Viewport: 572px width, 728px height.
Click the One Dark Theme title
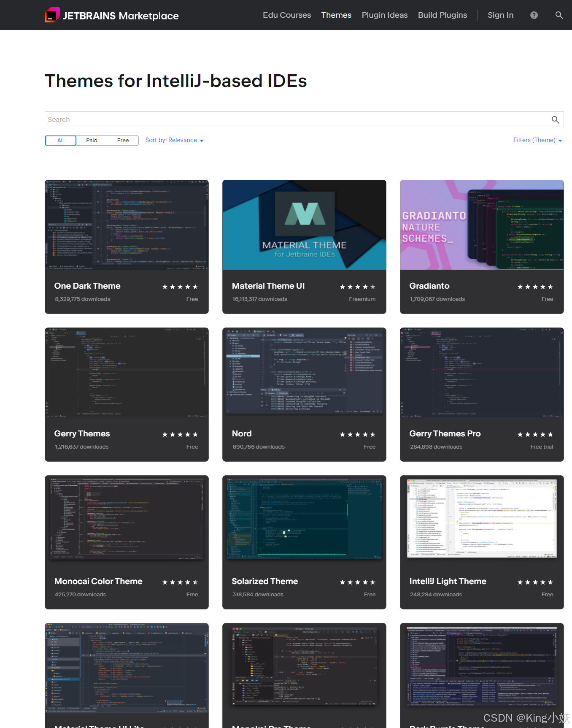(87, 286)
